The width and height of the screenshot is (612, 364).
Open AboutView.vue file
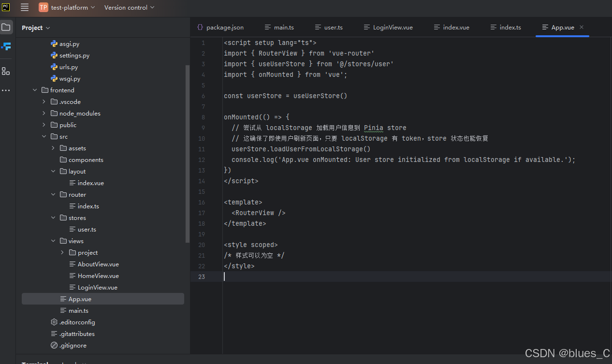click(x=98, y=264)
